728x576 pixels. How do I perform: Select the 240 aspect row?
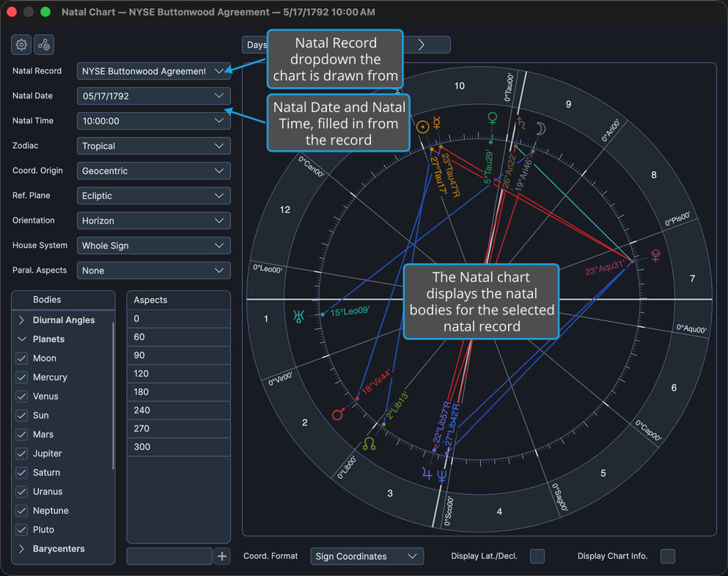click(x=179, y=410)
